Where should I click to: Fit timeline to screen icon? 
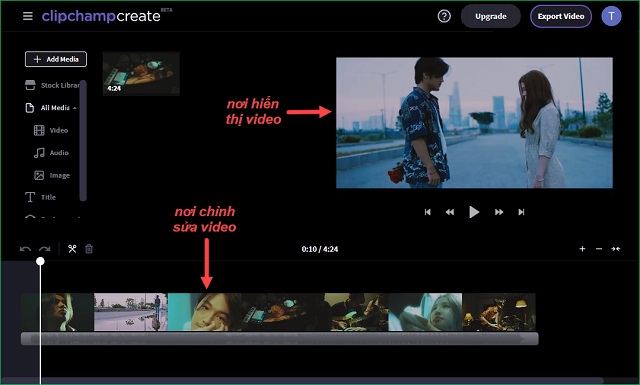point(616,249)
